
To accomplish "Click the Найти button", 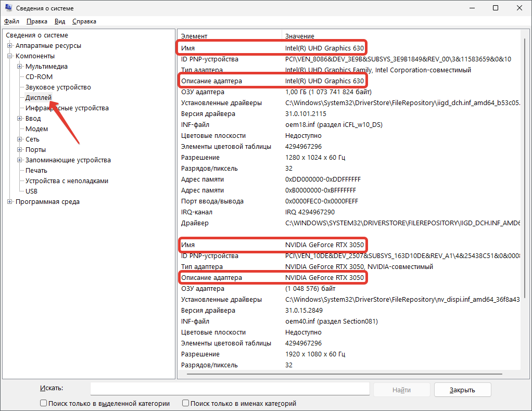I will click(x=401, y=390).
